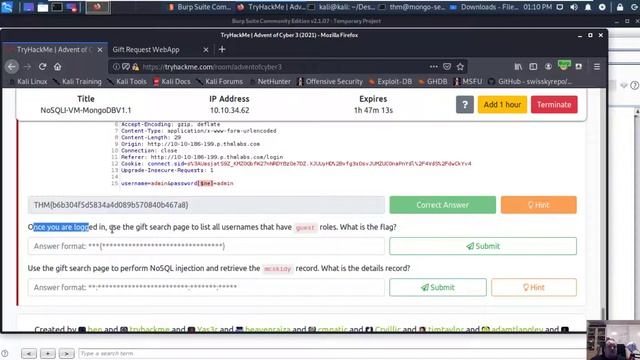Click the Burp 'Type a search term' field
The height and width of the screenshot is (360, 640).
332,353
